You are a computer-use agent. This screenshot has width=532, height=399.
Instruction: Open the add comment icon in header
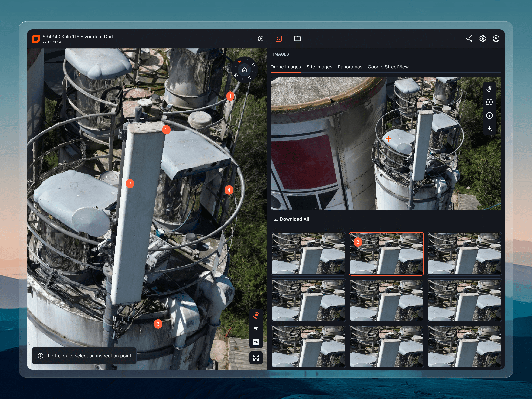(261, 39)
